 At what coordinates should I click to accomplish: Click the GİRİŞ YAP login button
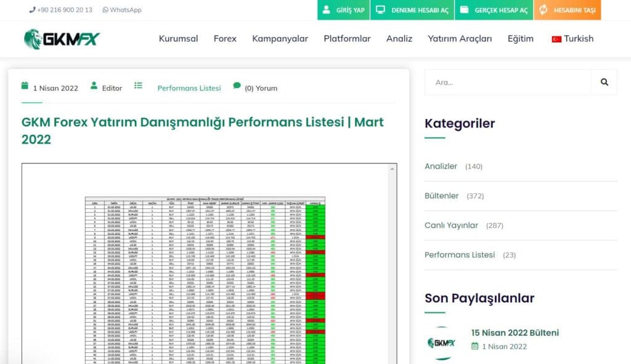pos(344,10)
